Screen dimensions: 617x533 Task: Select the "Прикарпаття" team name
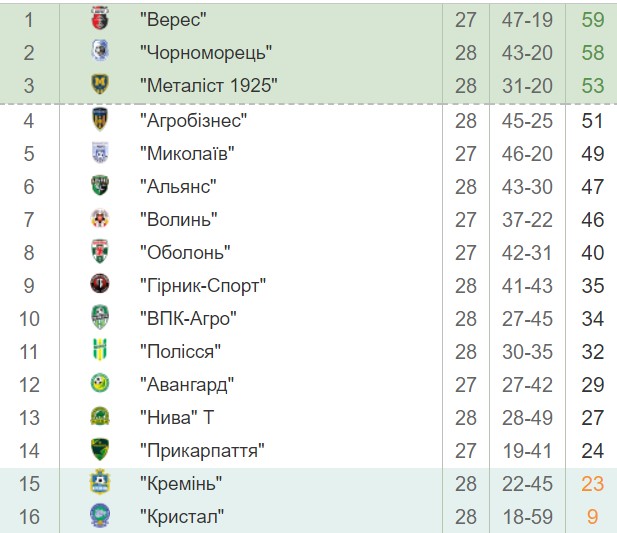[x=202, y=450]
